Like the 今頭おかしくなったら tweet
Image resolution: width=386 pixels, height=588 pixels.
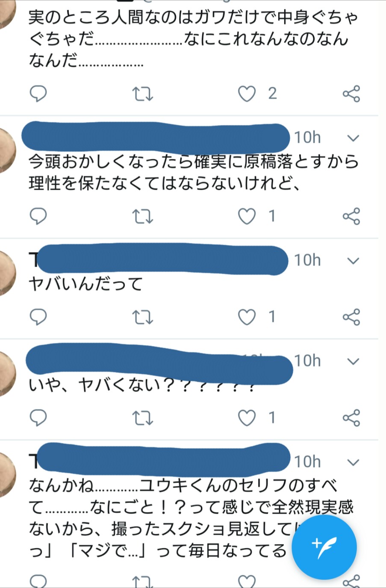click(247, 216)
